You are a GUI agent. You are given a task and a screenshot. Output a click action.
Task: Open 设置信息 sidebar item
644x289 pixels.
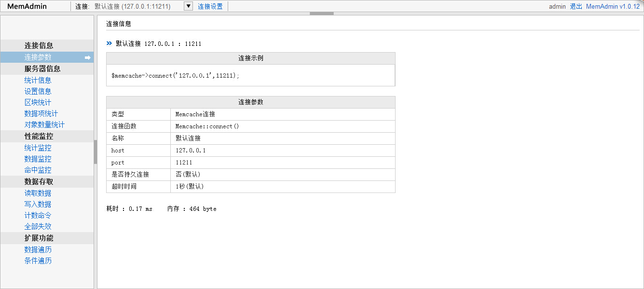[38, 91]
